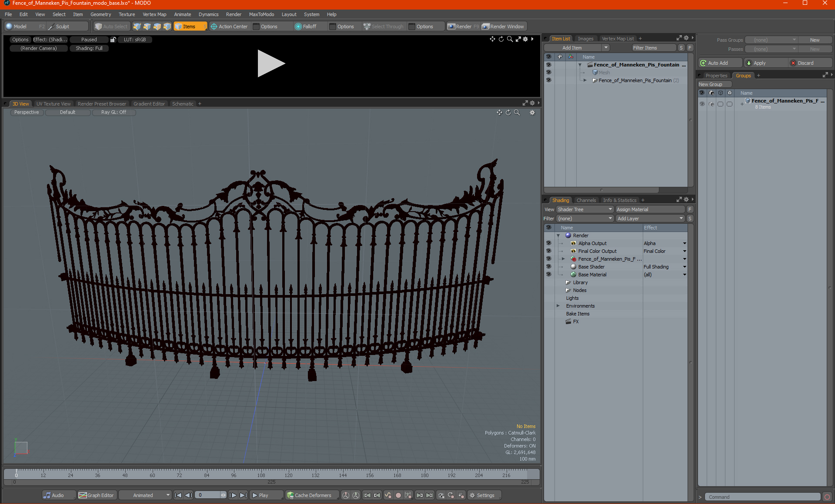
Task: Open the MaxToModo menu
Action: pos(261,14)
